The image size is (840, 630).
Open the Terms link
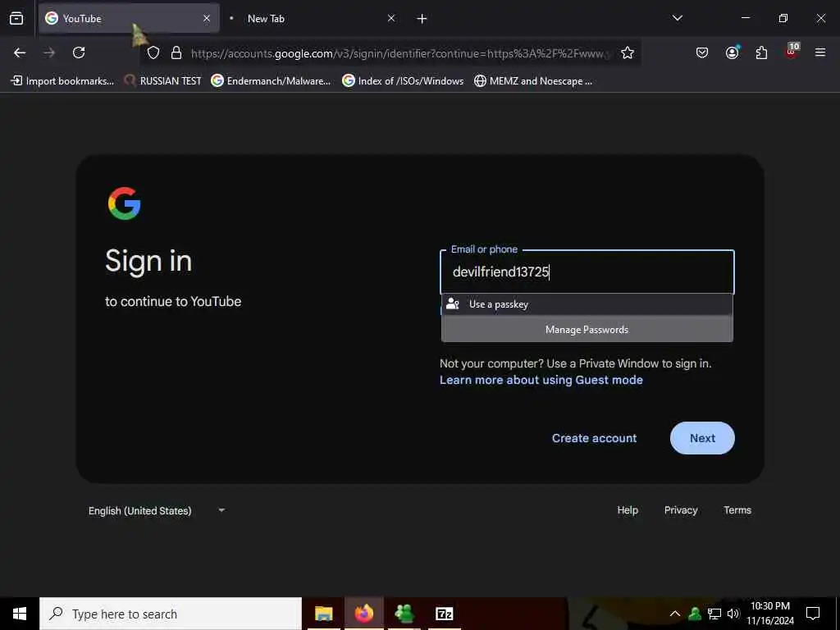pyautogui.click(x=737, y=510)
